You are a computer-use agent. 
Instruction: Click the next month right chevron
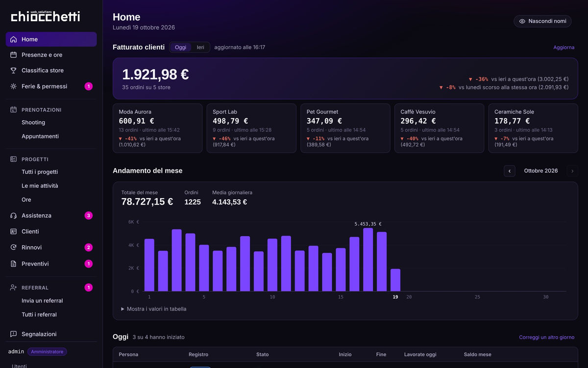[572, 171]
